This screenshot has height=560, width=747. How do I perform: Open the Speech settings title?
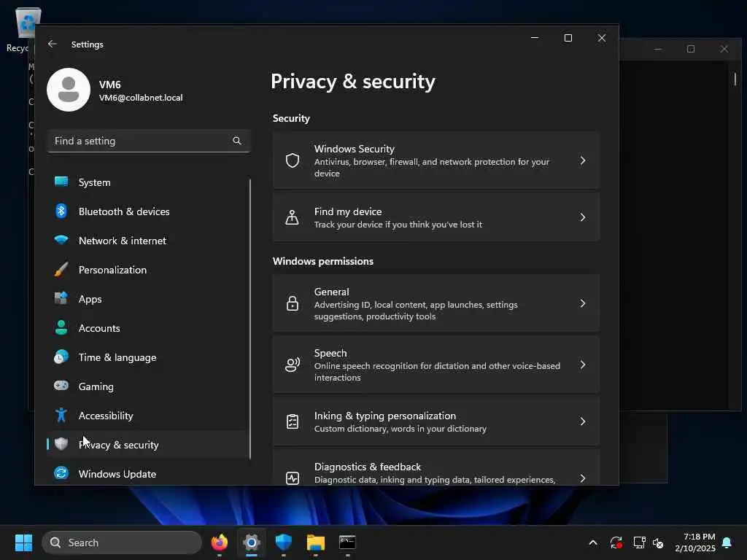click(x=330, y=353)
